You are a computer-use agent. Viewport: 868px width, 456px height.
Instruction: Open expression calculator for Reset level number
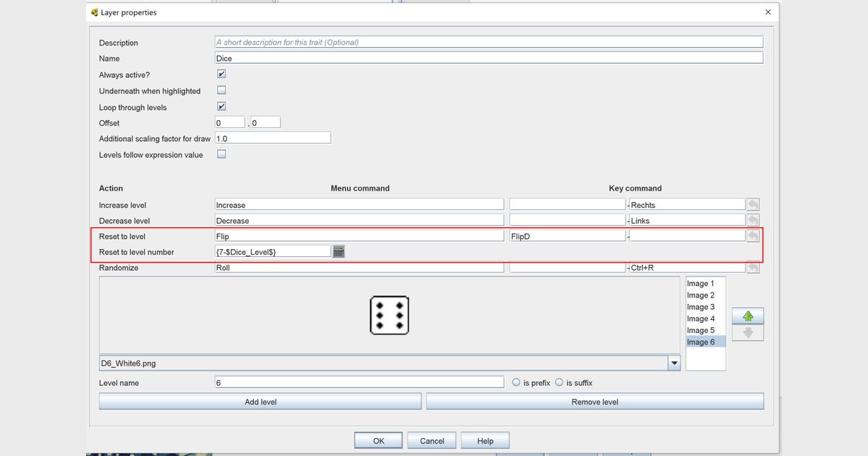(339, 251)
